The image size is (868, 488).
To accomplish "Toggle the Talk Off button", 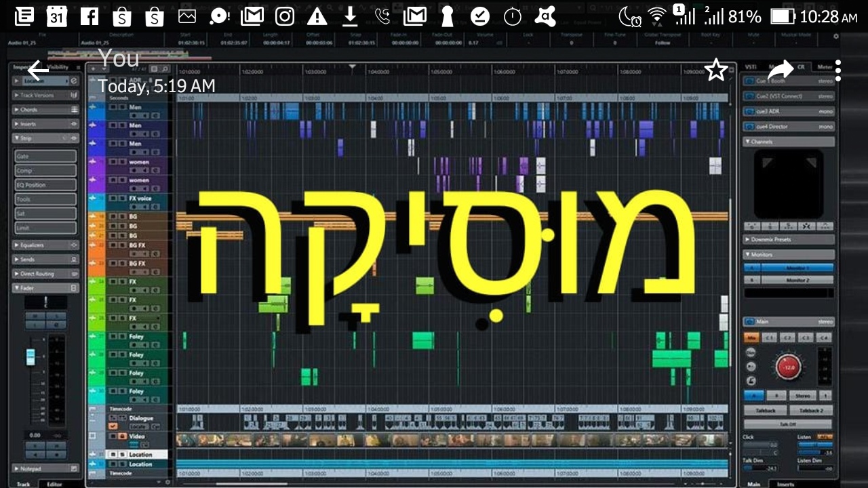I will click(787, 424).
